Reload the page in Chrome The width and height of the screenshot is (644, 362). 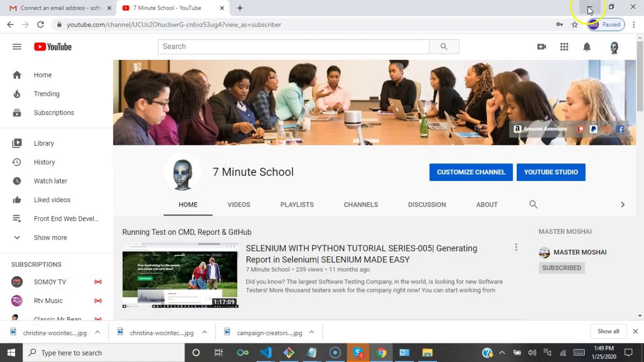coord(40,25)
